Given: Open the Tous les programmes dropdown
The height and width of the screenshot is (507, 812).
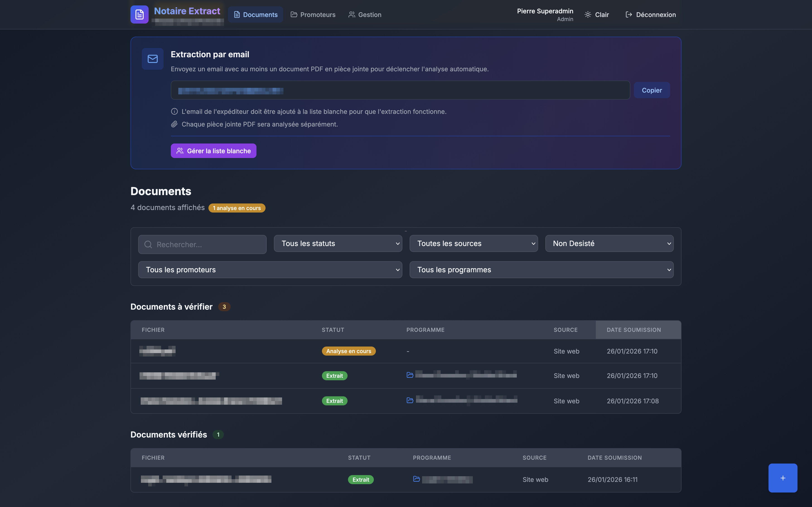Looking at the screenshot, I should click(541, 270).
